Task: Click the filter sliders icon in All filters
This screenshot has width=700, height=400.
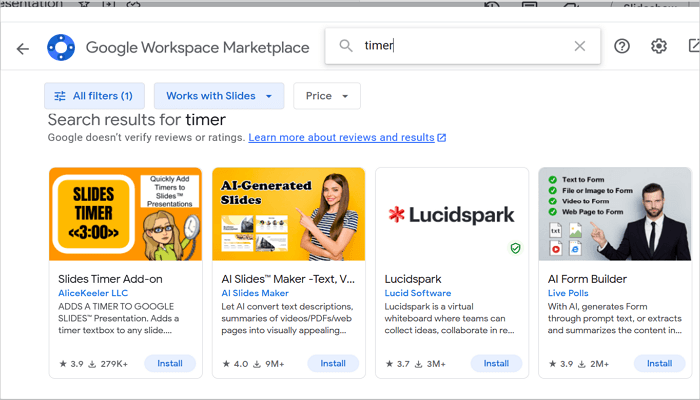Action: pos(60,96)
